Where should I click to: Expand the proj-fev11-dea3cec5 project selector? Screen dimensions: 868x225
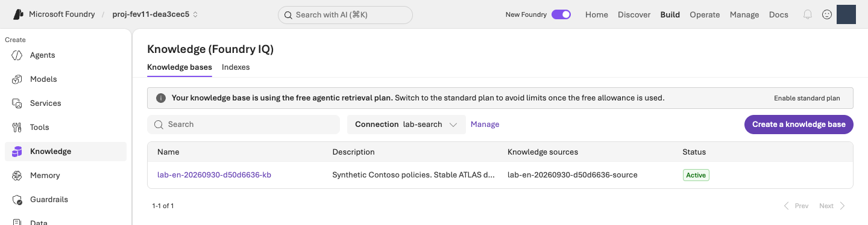[155, 14]
